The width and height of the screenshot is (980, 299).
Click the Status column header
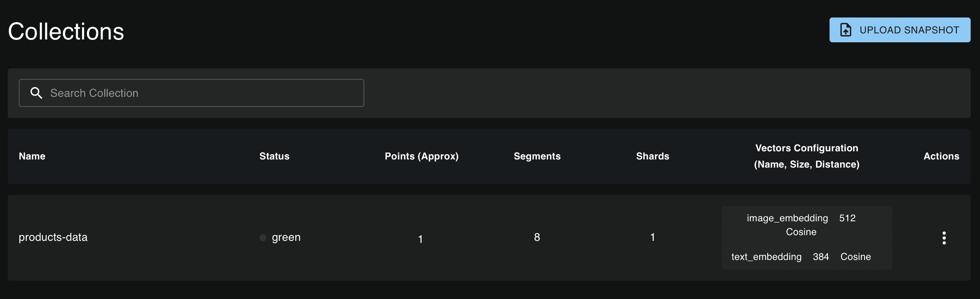[x=274, y=156]
